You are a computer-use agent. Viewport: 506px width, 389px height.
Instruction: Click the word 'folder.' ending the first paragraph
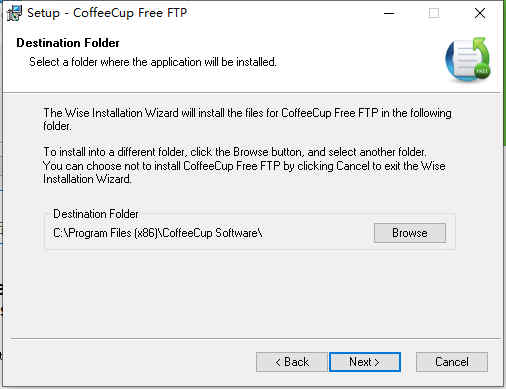(57, 126)
